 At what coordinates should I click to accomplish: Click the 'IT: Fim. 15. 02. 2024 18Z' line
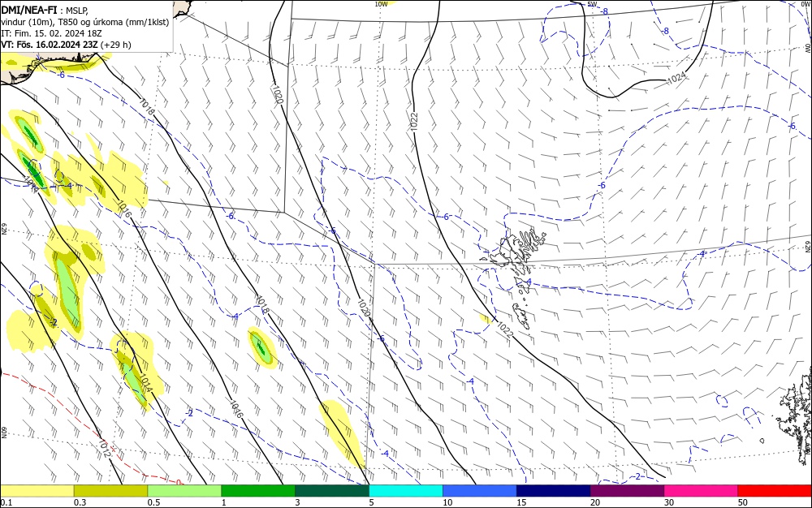tap(52, 33)
